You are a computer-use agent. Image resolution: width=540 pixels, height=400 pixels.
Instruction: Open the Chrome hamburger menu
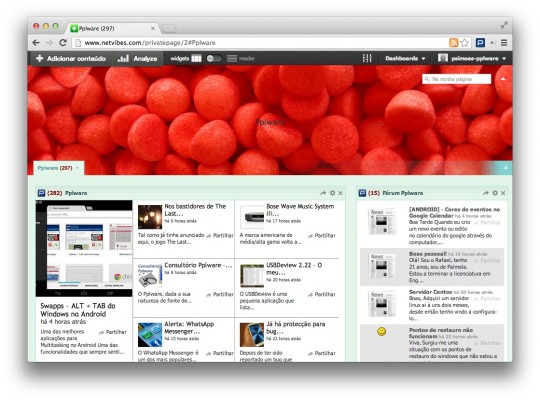[503, 43]
